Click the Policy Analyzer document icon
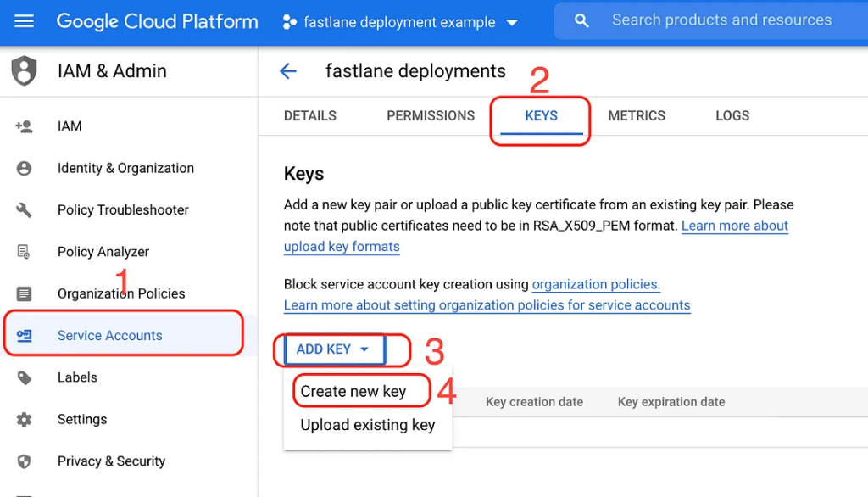868x497 pixels. point(24,252)
